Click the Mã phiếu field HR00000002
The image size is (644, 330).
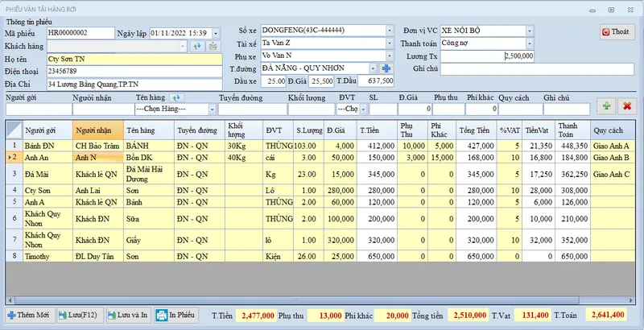80,33
